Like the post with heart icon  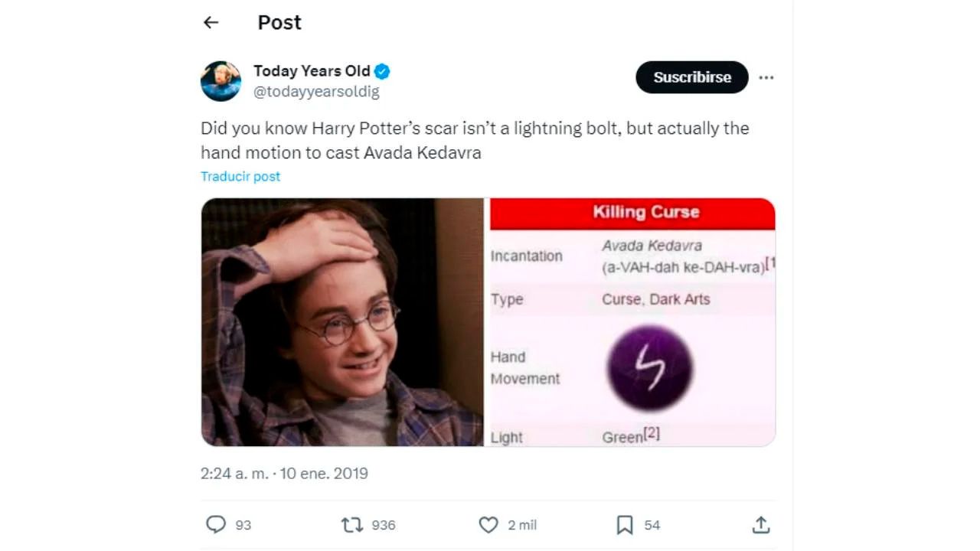488,525
